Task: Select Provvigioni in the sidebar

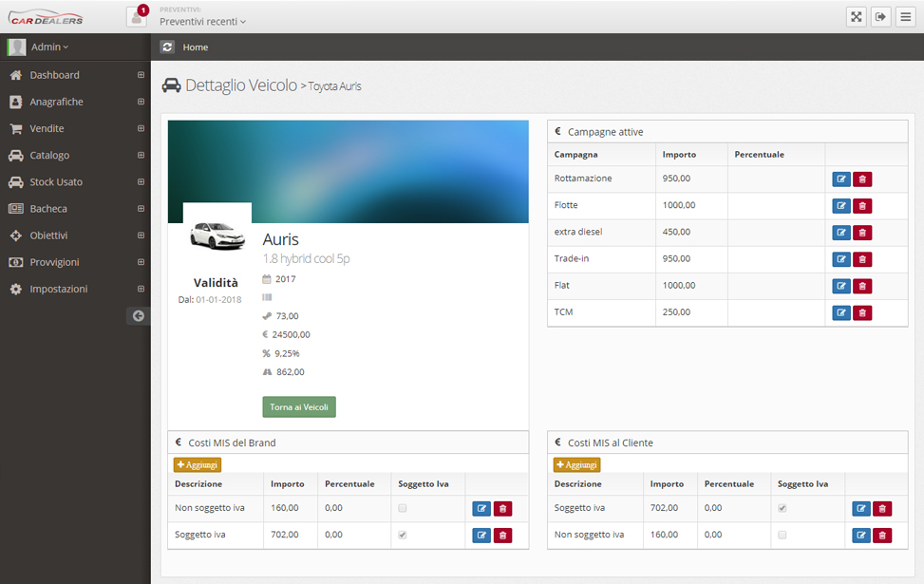Action: (54, 262)
